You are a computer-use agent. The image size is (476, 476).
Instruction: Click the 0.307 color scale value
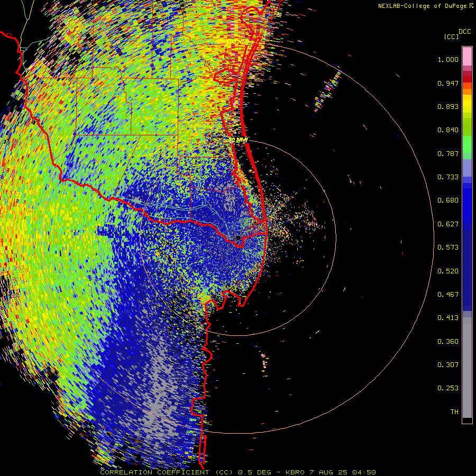pyautogui.click(x=448, y=365)
